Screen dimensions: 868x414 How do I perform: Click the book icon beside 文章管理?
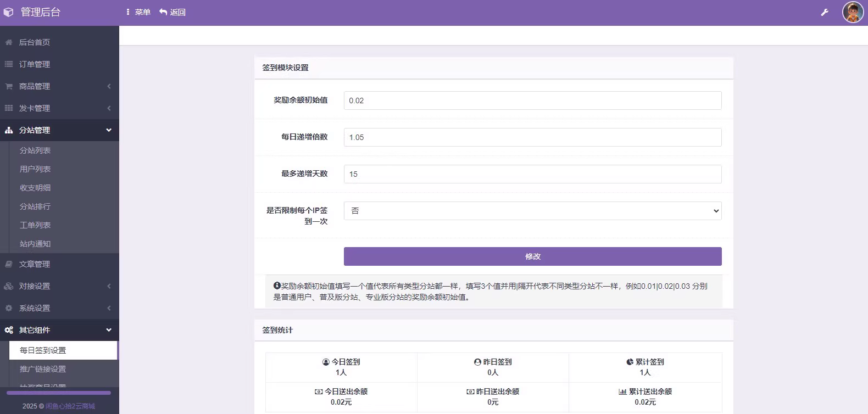pyautogui.click(x=9, y=264)
